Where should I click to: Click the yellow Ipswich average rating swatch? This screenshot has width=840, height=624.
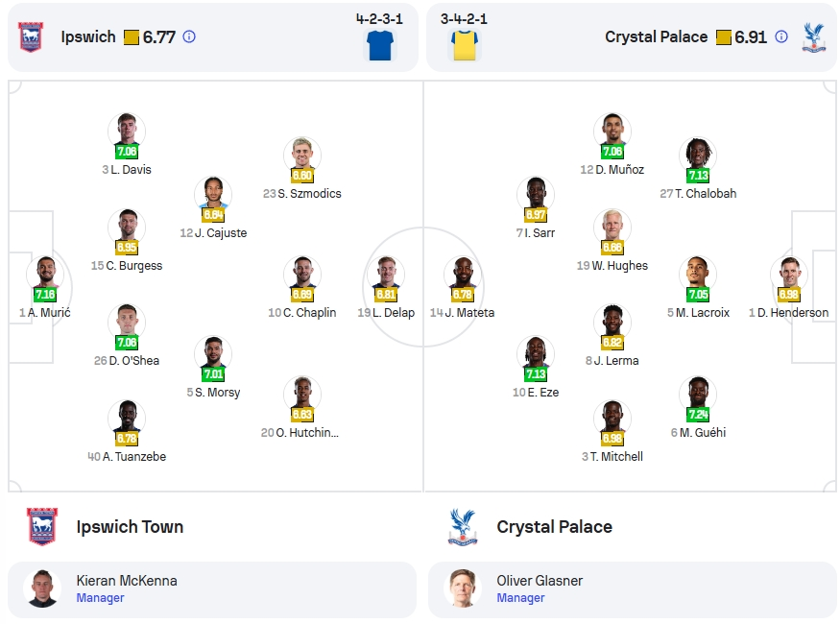coord(132,37)
